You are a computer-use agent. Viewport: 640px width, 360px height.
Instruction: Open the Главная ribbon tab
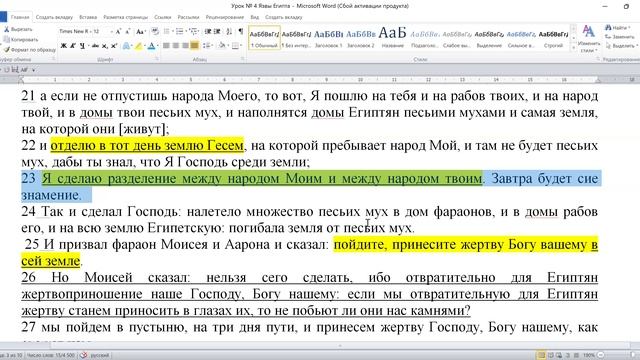[20, 17]
